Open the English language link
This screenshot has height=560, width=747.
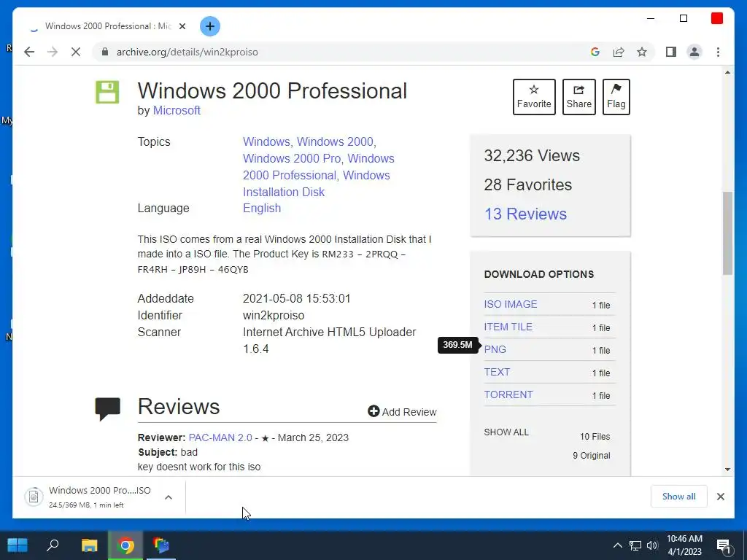[x=262, y=208]
